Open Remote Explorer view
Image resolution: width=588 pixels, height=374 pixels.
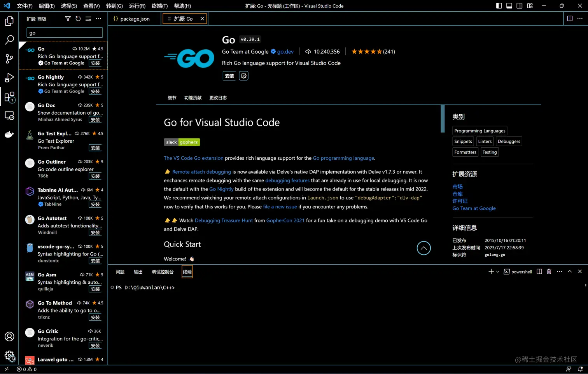point(9,115)
